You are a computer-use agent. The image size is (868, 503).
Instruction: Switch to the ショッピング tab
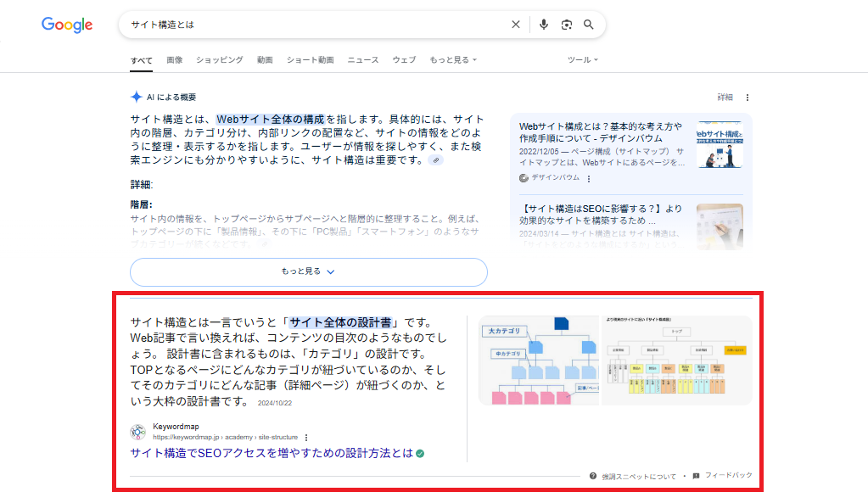coord(219,59)
